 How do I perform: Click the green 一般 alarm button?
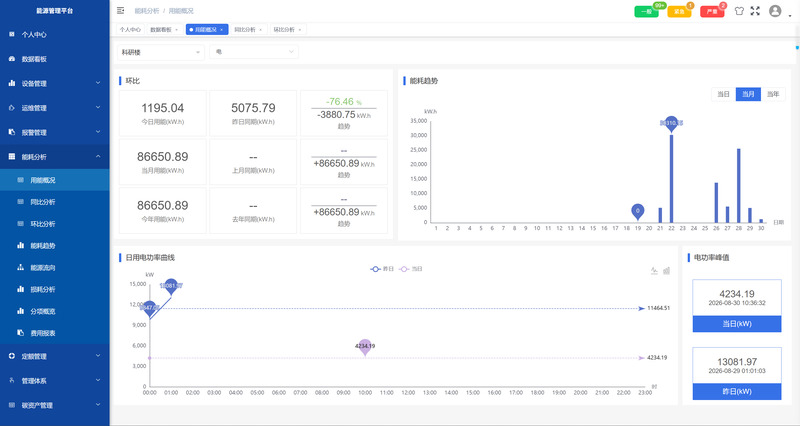point(646,11)
